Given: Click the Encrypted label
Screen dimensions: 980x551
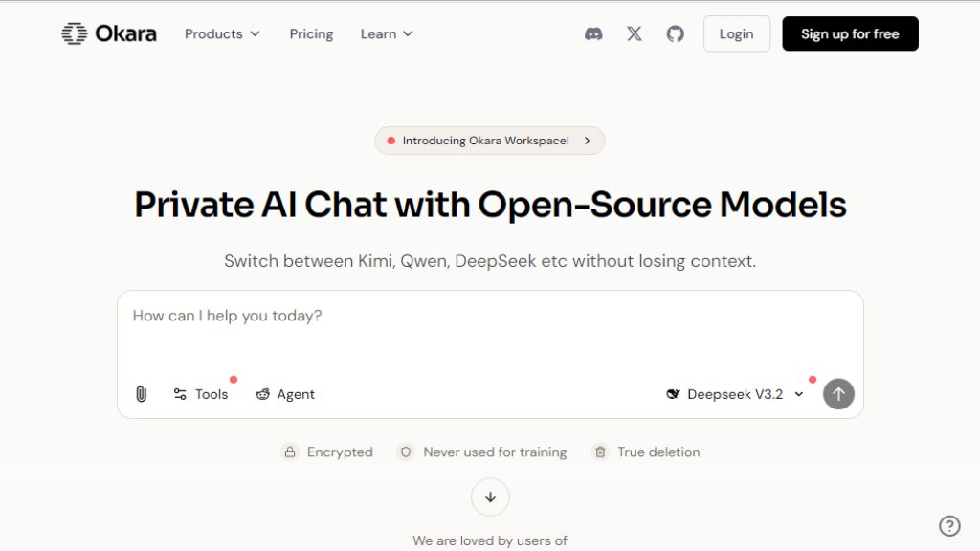Looking at the screenshot, I should pos(340,452).
